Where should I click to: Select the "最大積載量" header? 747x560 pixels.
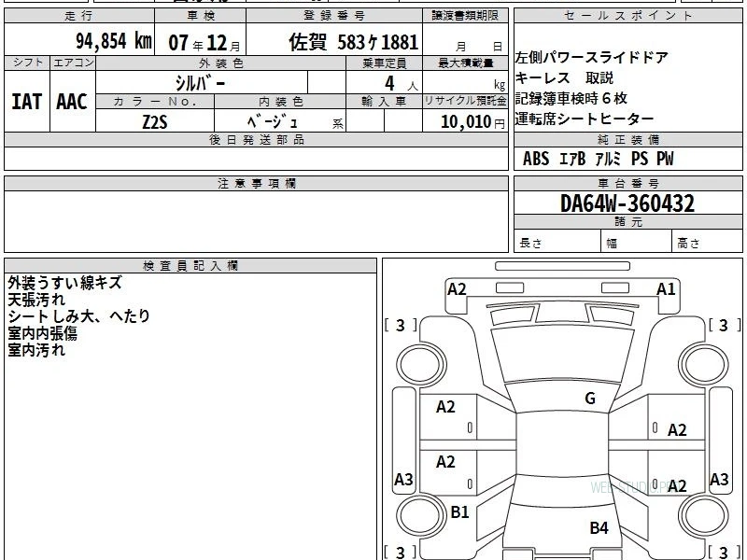pyautogui.click(x=465, y=63)
